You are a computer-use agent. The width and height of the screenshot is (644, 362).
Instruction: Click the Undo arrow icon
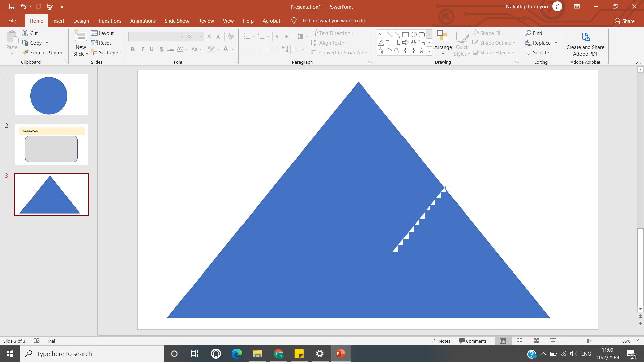[23, 7]
